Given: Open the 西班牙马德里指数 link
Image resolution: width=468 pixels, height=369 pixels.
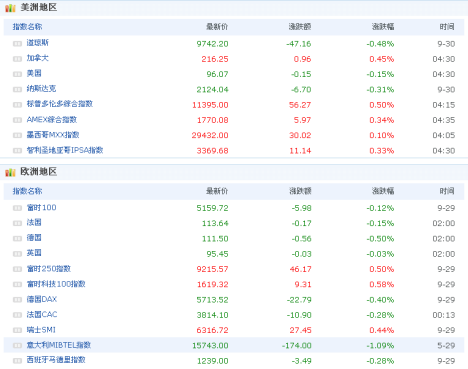Looking at the screenshot, I should pos(56,360).
